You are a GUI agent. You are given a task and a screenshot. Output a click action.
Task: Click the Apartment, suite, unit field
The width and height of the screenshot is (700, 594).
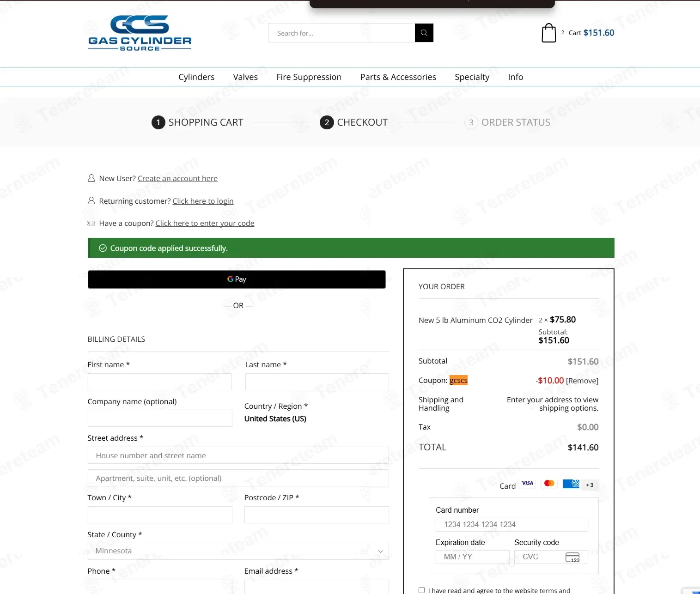tap(238, 478)
